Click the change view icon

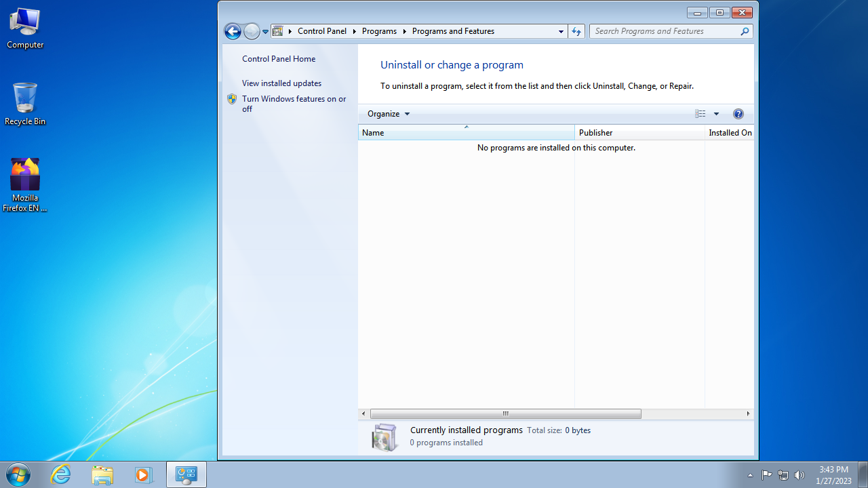click(701, 114)
